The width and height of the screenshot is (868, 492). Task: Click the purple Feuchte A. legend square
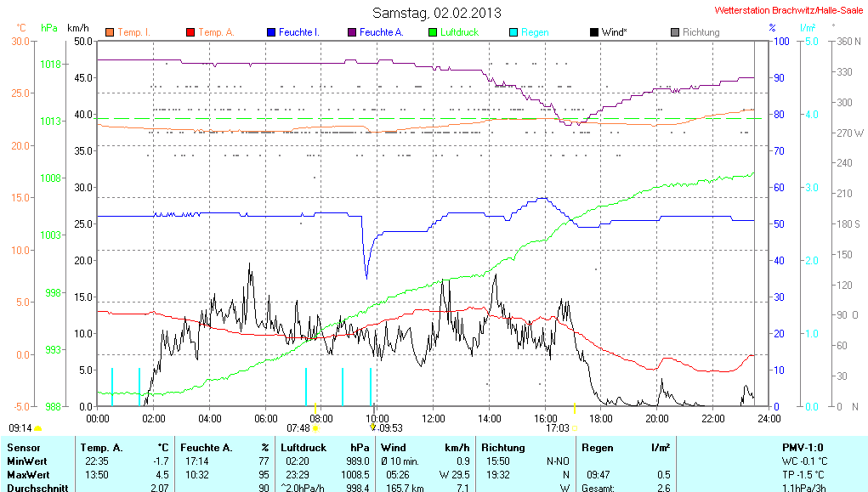click(x=351, y=32)
